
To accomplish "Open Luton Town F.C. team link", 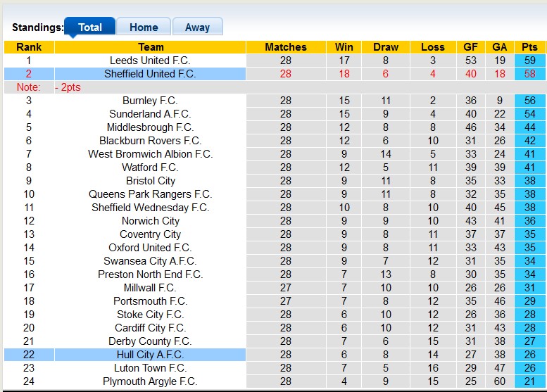I will pos(150,368).
